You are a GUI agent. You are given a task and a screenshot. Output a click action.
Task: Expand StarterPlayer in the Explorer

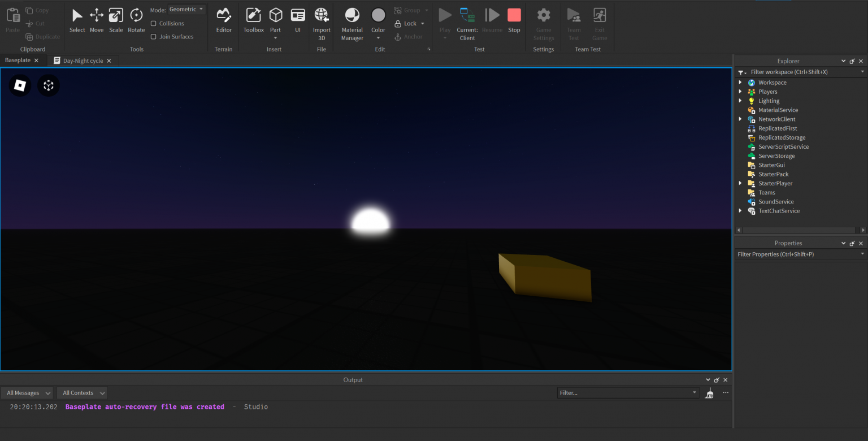[741, 183]
